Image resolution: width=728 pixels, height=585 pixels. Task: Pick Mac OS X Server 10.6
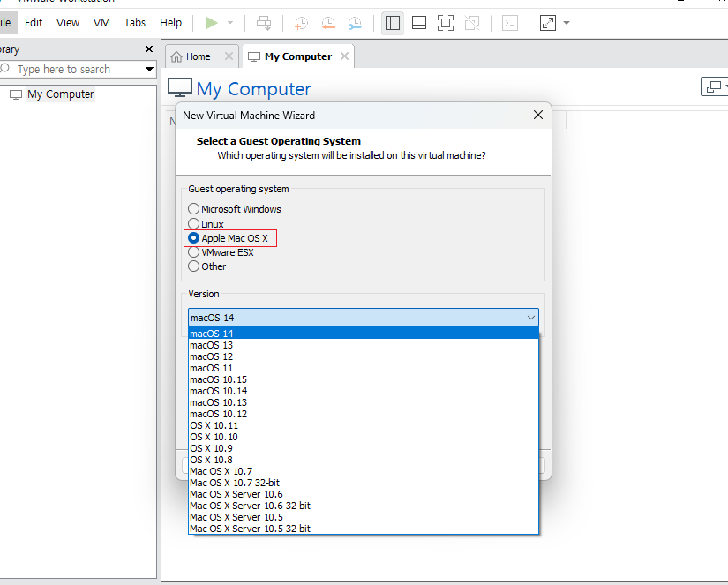(363, 494)
